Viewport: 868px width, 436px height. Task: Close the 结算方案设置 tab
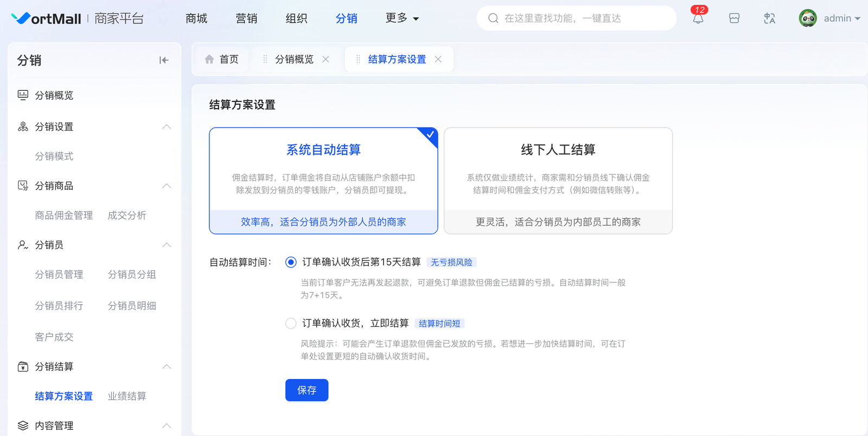coord(438,59)
